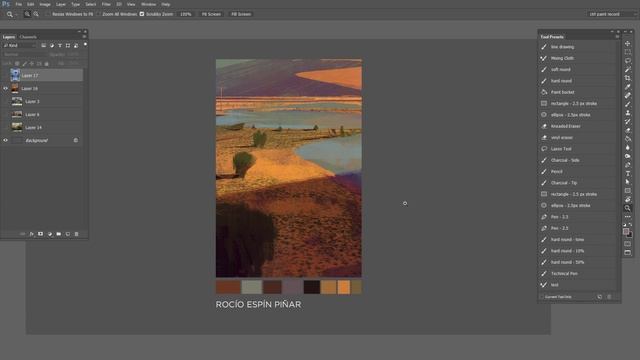Toggle Quick Mask mode icon

point(627,244)
